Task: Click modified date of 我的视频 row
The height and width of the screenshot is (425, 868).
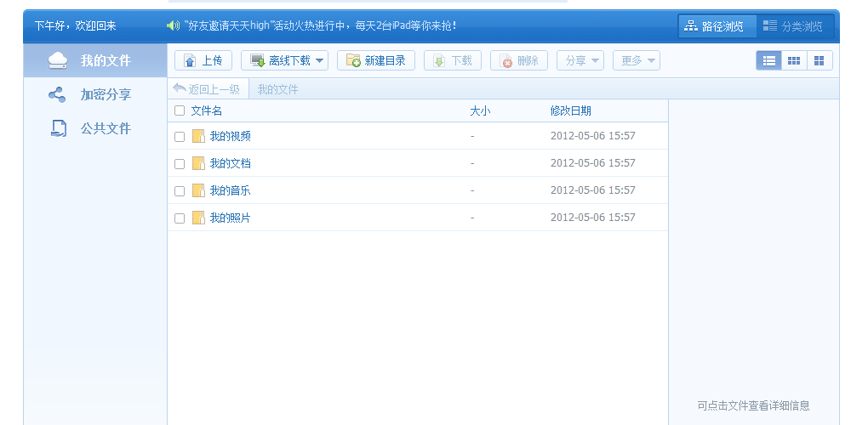Action: click(x=593, y=135)
